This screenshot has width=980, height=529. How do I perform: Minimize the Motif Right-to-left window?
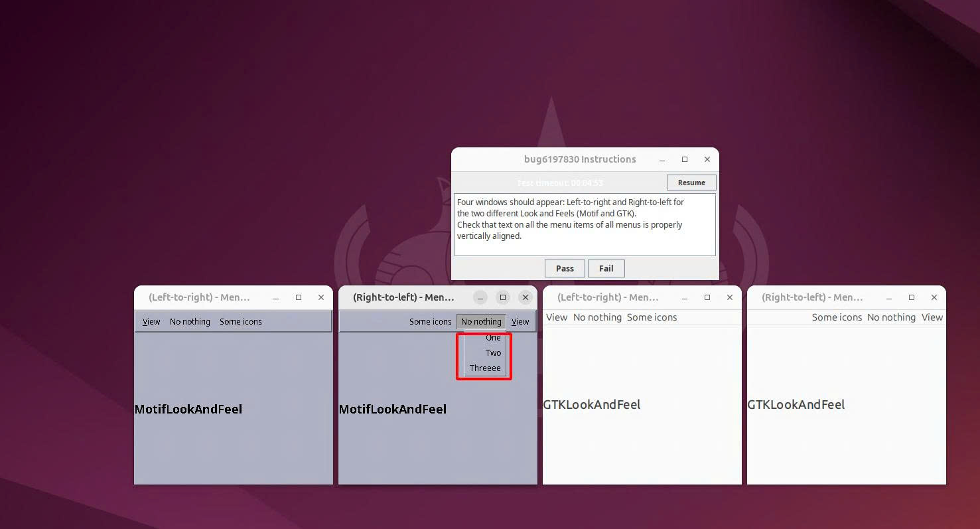(x=480, y=297)
